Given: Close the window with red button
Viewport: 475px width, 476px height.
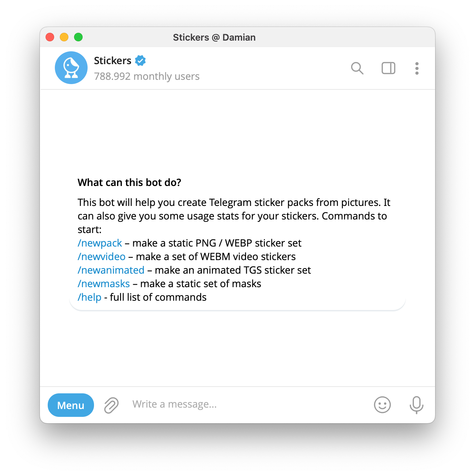Looking at the screenshot, I should [50, 37].
